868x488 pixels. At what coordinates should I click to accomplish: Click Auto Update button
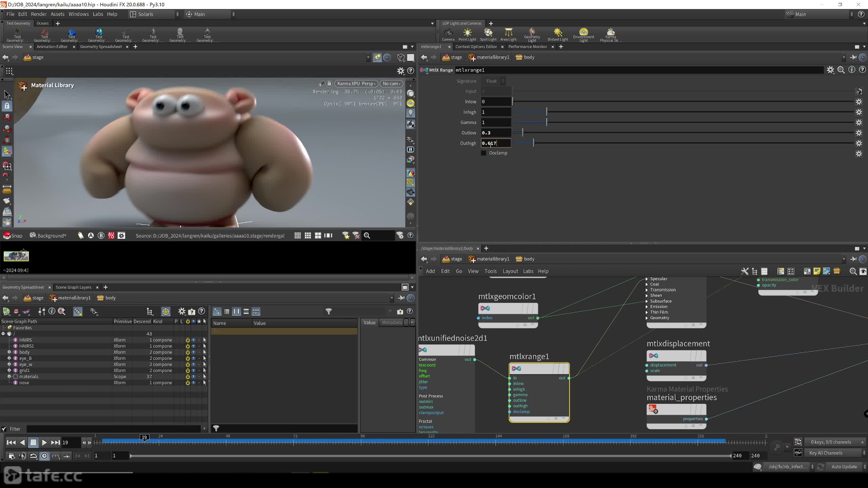(844, 467)
